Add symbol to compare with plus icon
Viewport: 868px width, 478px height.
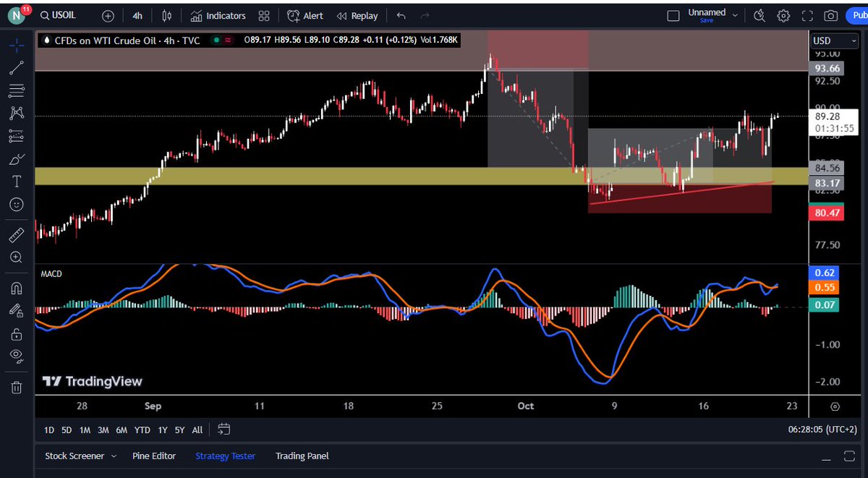[x=108, y=15]
